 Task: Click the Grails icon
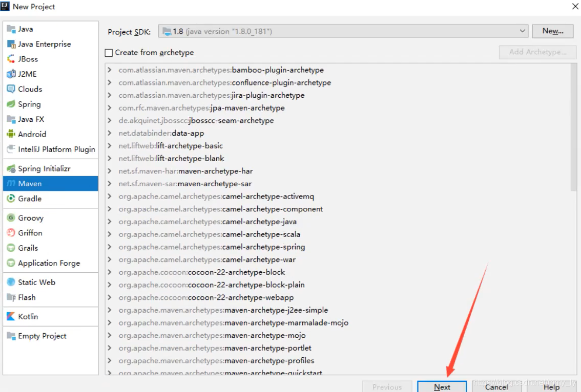click(11, 248)
